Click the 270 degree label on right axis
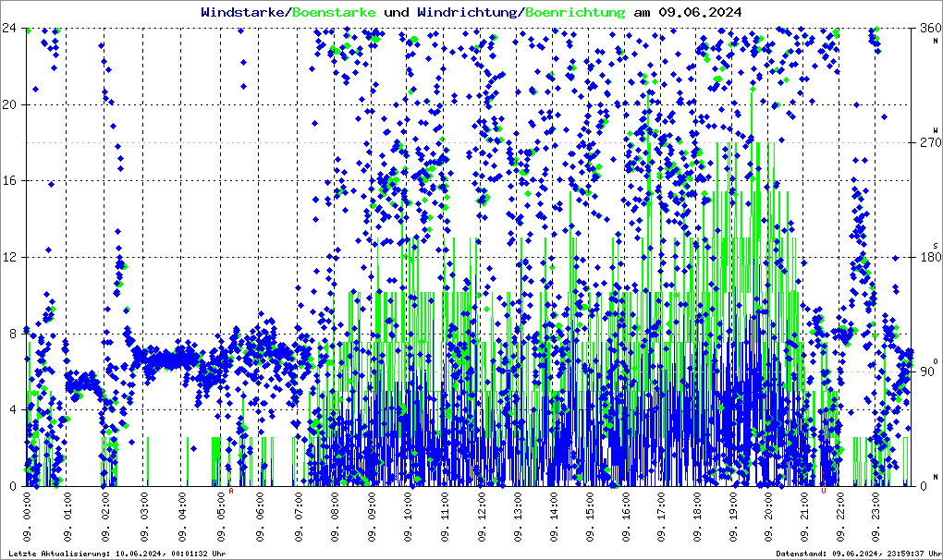943x560 pixels. pyautogui.click(x=927, y=142)
